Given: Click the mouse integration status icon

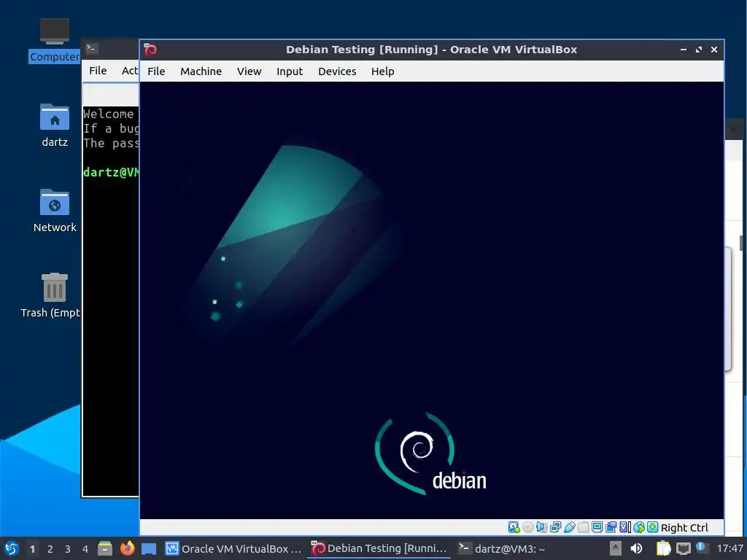Looking at the screenshot, I should [639, 527].
